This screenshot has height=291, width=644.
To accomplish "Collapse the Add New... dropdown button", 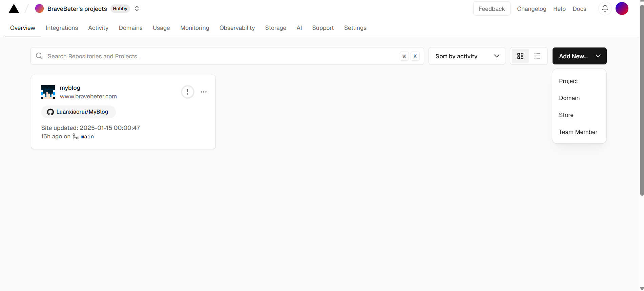I will [579, 56].
